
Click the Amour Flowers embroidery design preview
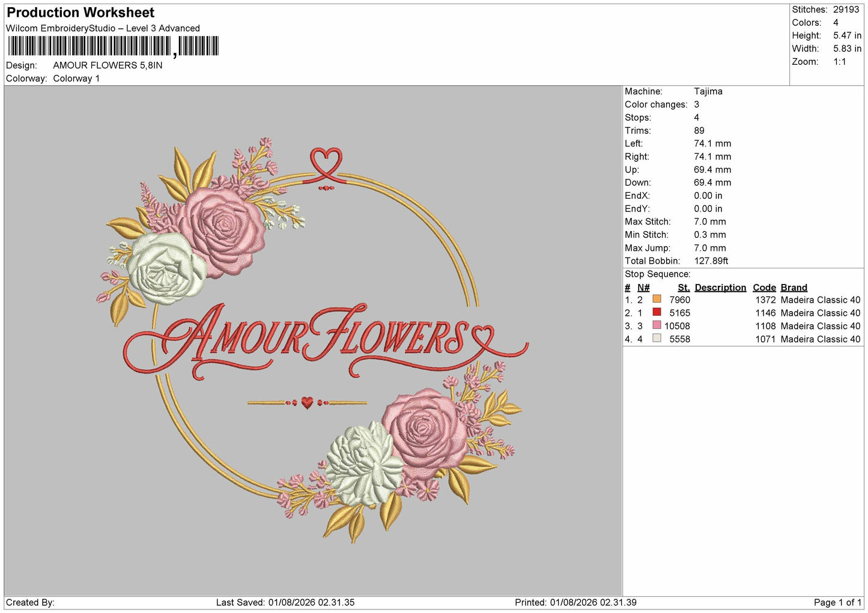point(312,340)
